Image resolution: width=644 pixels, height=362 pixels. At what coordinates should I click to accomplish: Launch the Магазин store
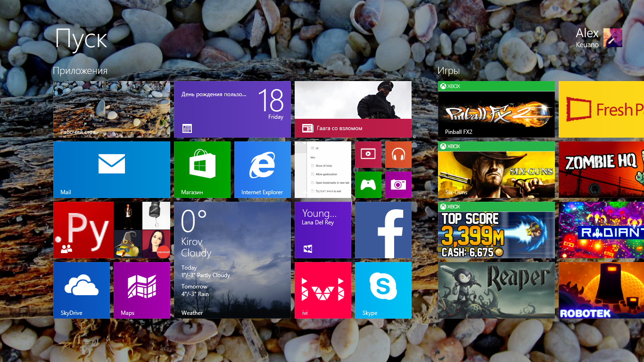[202, 170]
